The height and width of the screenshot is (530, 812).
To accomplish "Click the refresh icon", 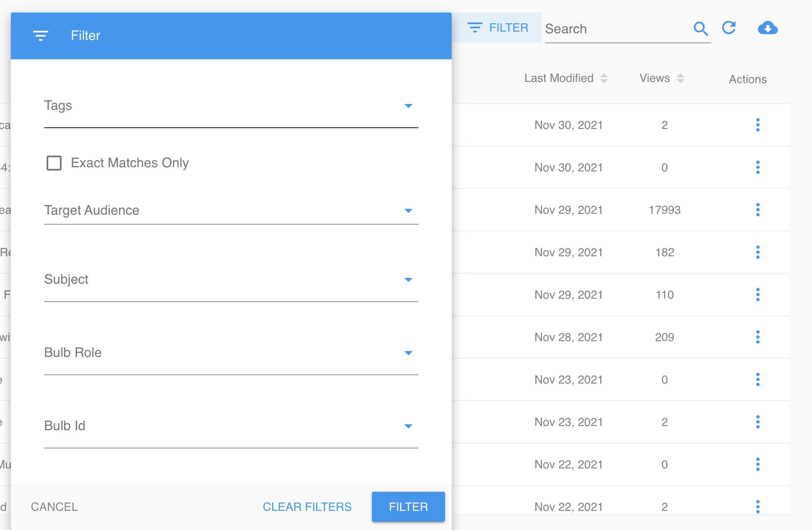I will point(729,28).
